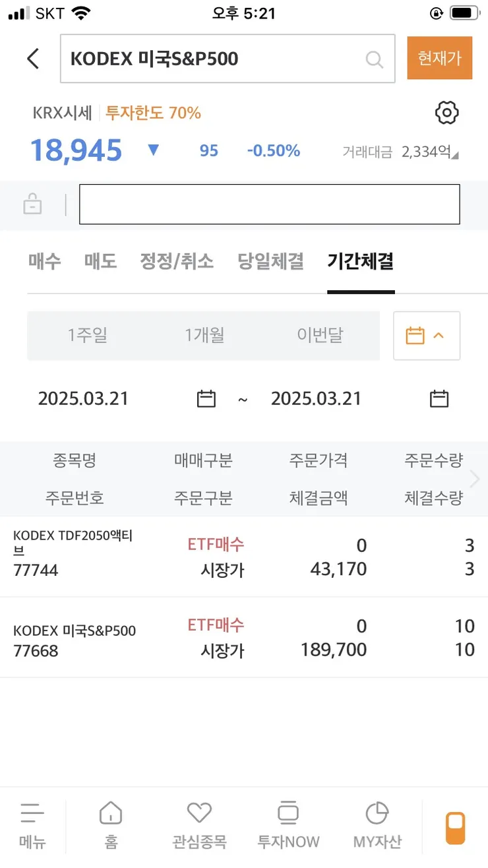Collapse the orange calendar date-range expander
Screen dimensions: 488x868
point(427,336)
